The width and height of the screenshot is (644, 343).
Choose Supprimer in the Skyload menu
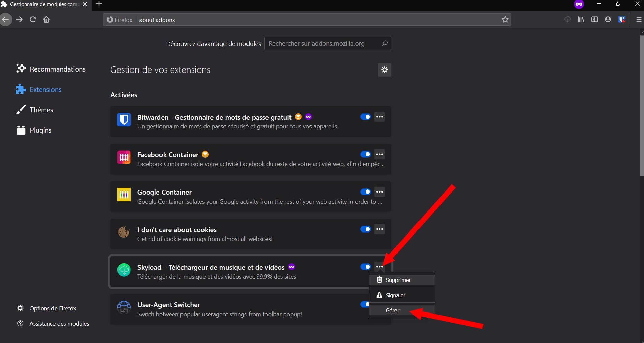pyautogui.click(x=402, y=280)
